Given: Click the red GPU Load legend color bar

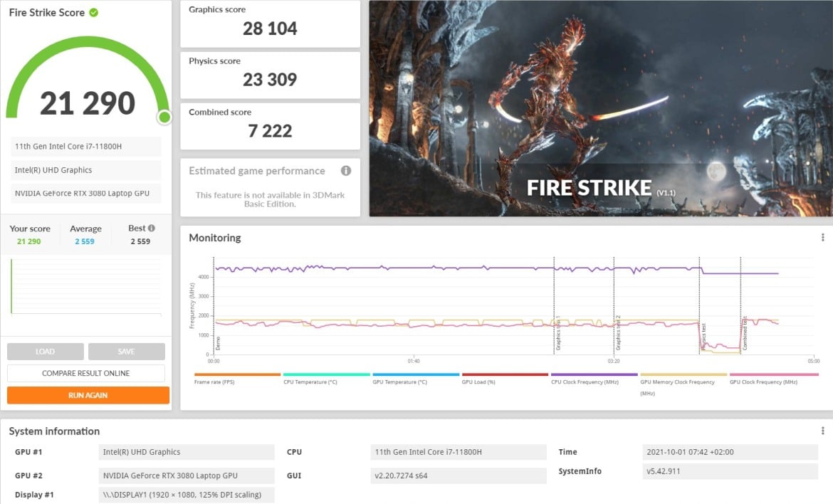Looking at the screenshot, I should click(505, 374).
